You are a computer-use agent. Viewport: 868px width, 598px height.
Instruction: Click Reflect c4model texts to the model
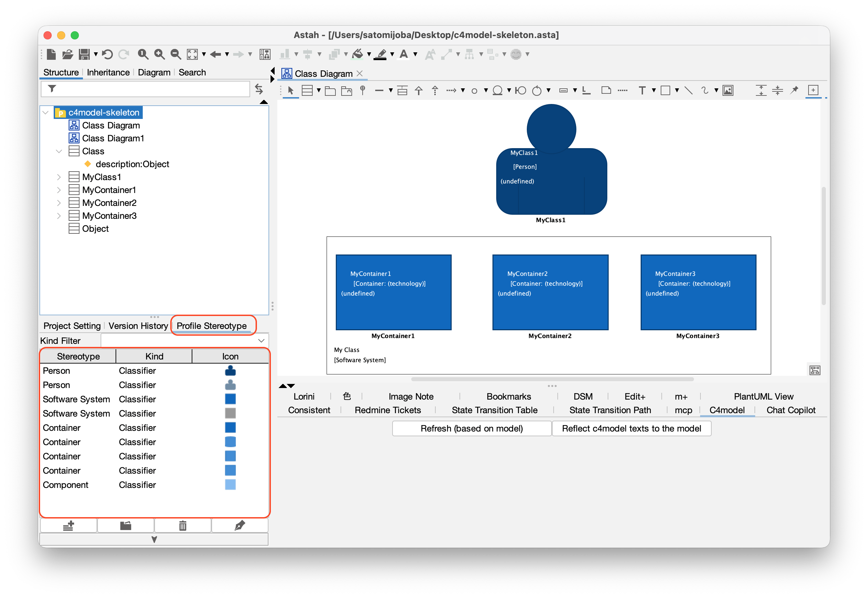(631, 428)
